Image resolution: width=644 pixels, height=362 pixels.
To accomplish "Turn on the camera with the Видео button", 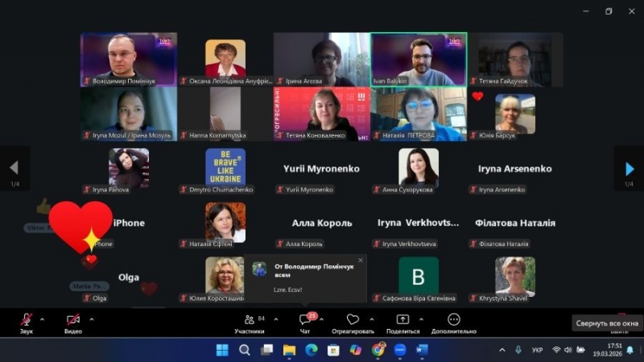I will tap(73, 321).
